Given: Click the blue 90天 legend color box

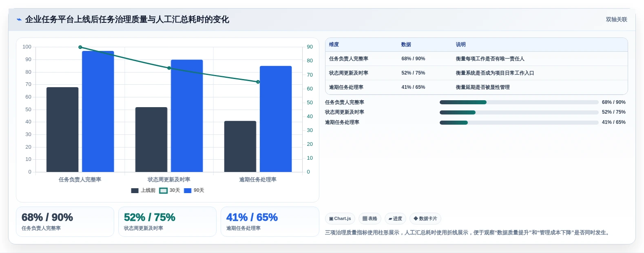Looking at the screenshot, I should (188, 191).
